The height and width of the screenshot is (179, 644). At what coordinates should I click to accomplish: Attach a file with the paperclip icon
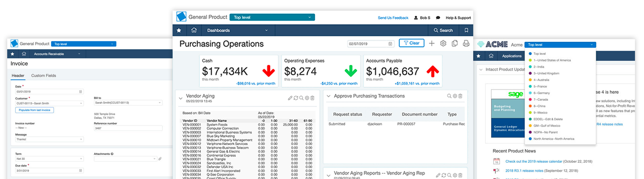point(160,159)
